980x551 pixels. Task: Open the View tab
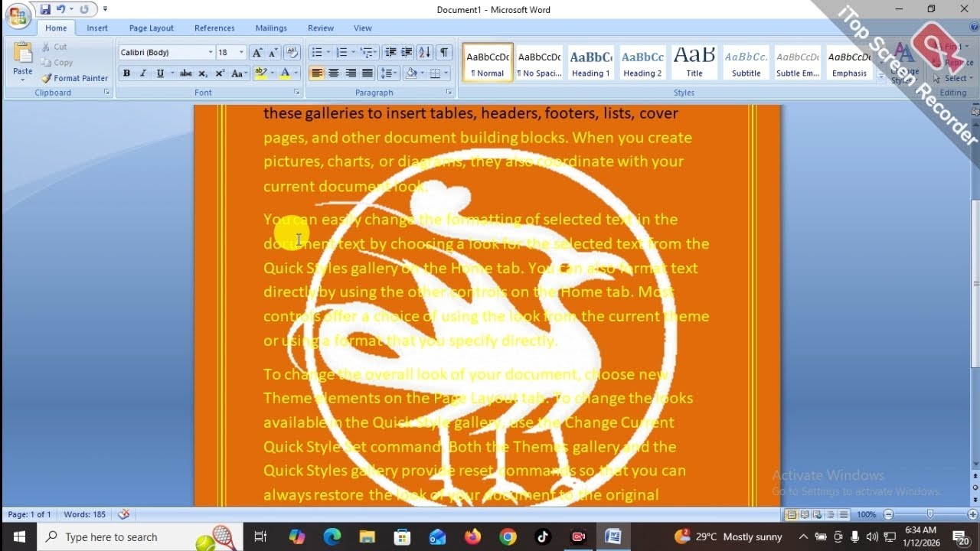tap(363, 28)
